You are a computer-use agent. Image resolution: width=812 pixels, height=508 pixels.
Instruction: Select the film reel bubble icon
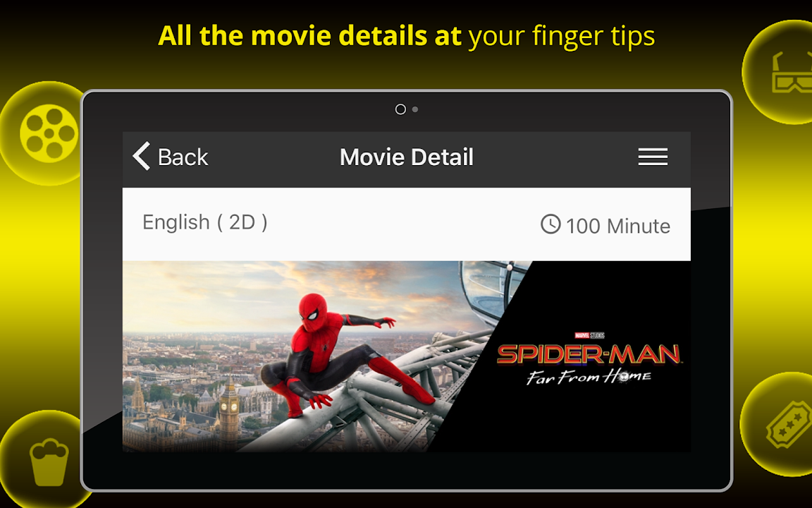pos(48,133)
